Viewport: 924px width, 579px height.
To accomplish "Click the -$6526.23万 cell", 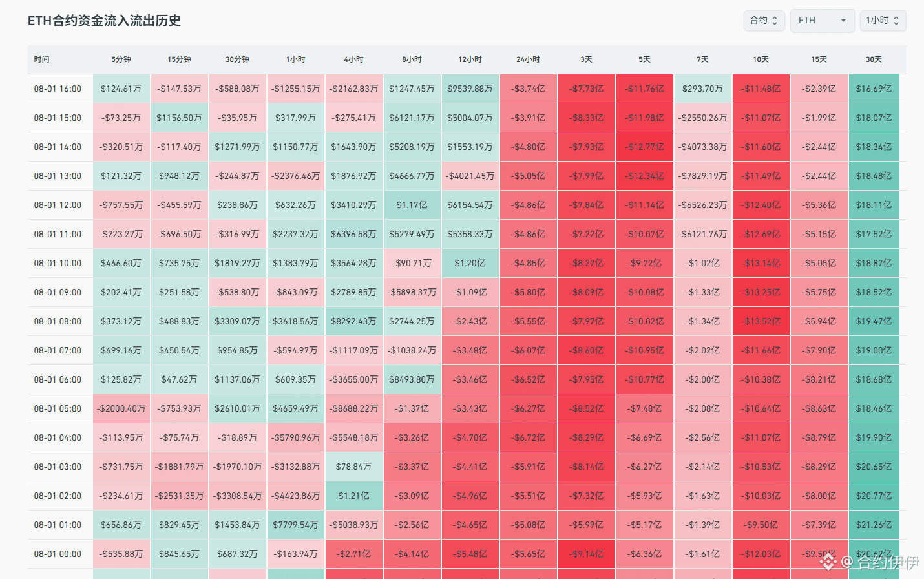I will 703,205.
